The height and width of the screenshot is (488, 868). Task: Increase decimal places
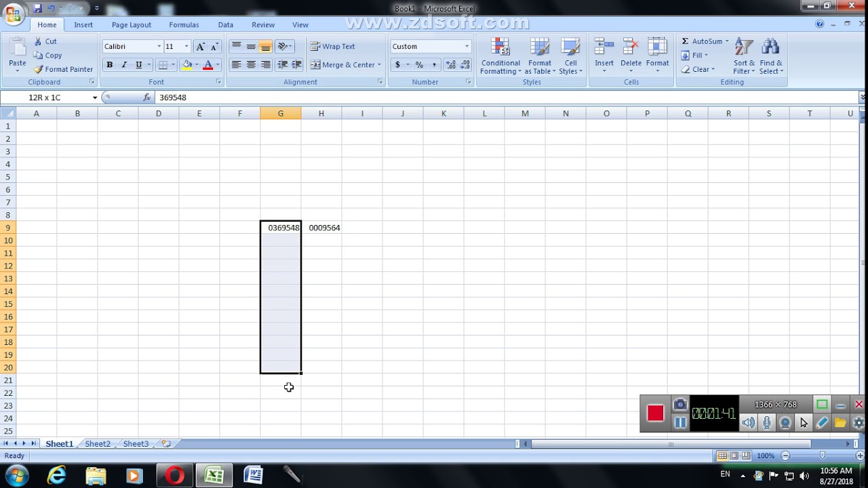pyautogui.click(x=451, y=65)
